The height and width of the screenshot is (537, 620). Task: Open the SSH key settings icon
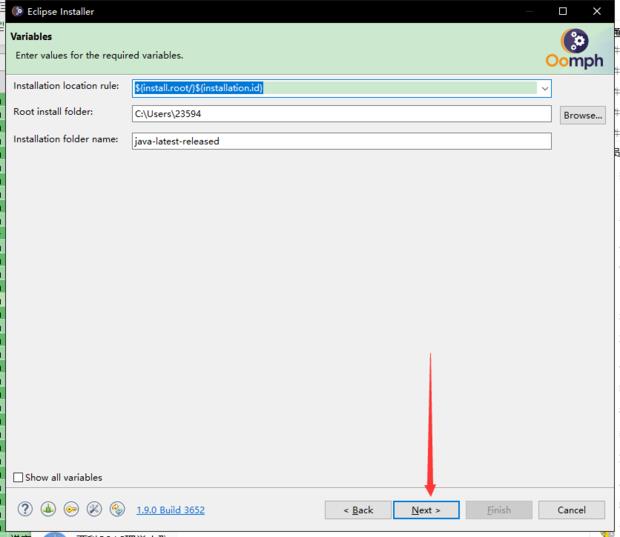[x=71, y=509]
